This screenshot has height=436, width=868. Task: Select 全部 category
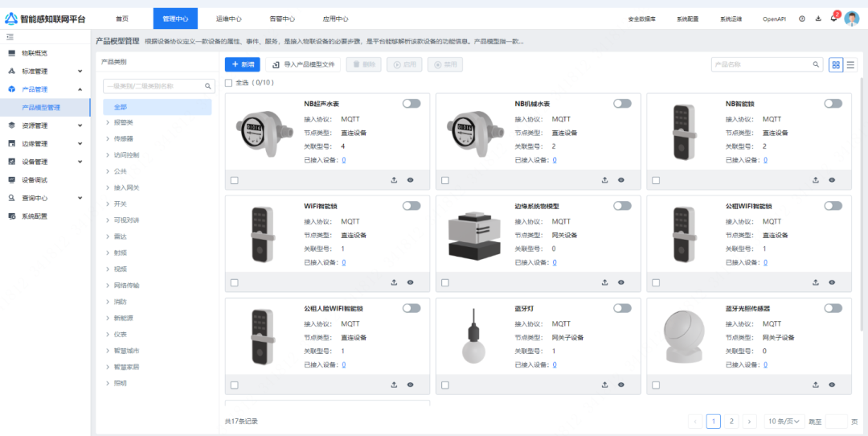(158, 107)
